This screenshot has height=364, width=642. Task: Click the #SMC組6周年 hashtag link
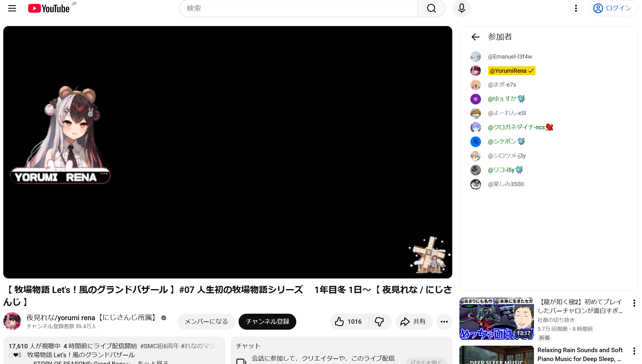pos(159,346)
